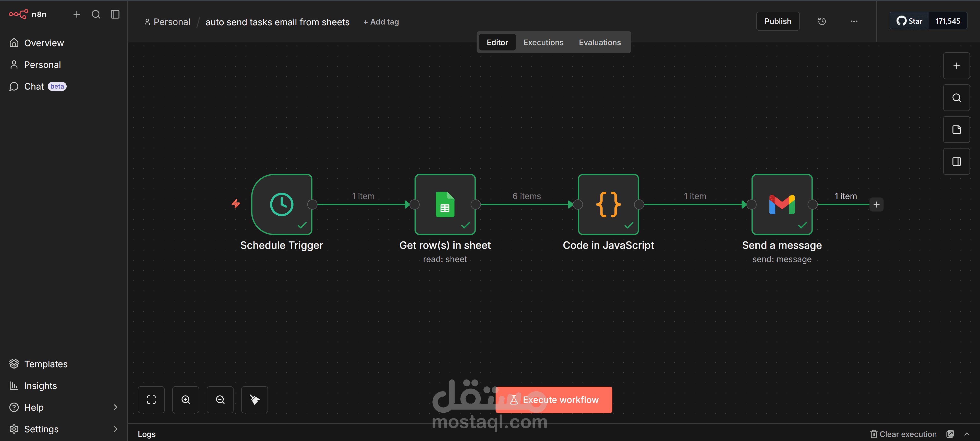
Task: Click the Execute workflow button
Action: pos(553,400)
